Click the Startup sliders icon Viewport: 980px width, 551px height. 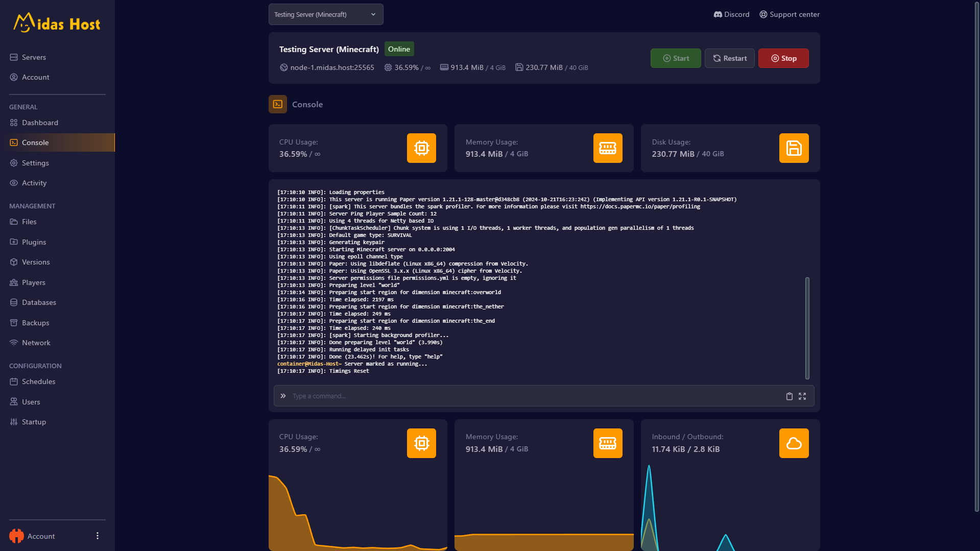[14, 422]
